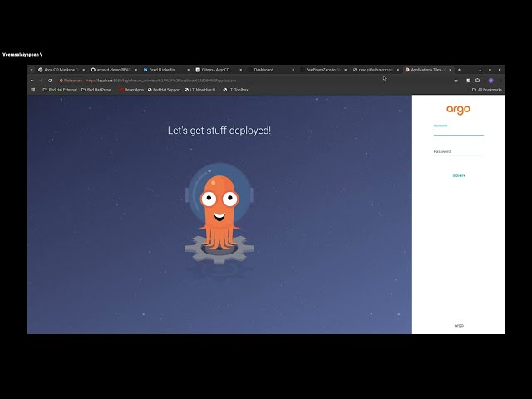The image size is (532, 399).
Task: Switch to the See From Zero to tab
Action: click(323, 70)
